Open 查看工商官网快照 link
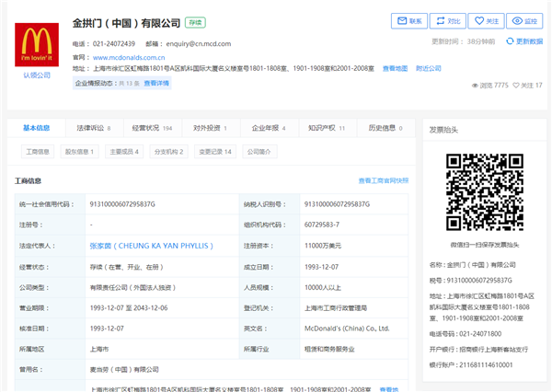 384,180
